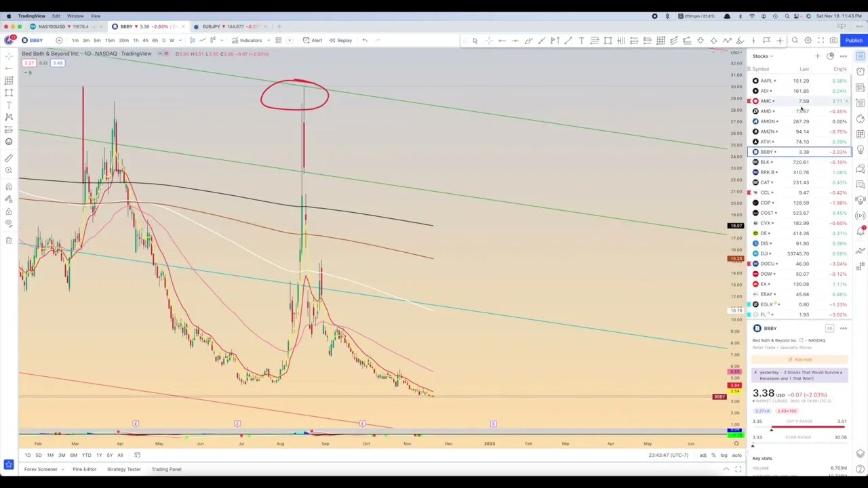Add symbol to Stocks watchlist
The width and height of the screenshot is (868, 488).
[818, 56]
